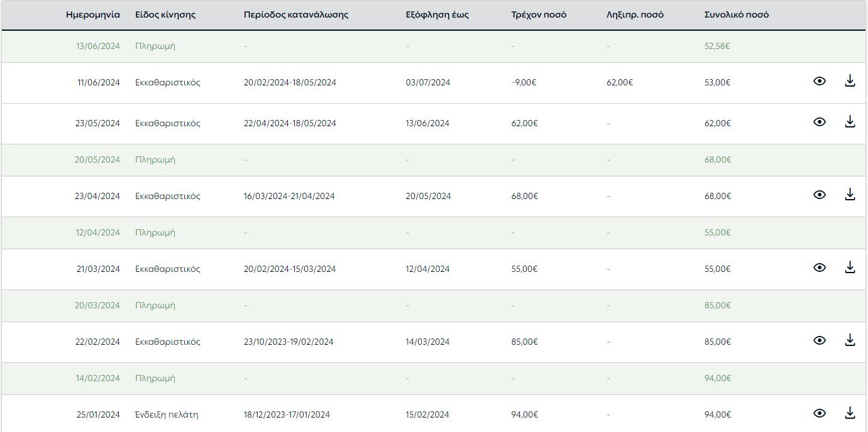Select the 53,00€ total amount
Image resolution: width=868 pixels, height=432 pixels.
(718, 82)
